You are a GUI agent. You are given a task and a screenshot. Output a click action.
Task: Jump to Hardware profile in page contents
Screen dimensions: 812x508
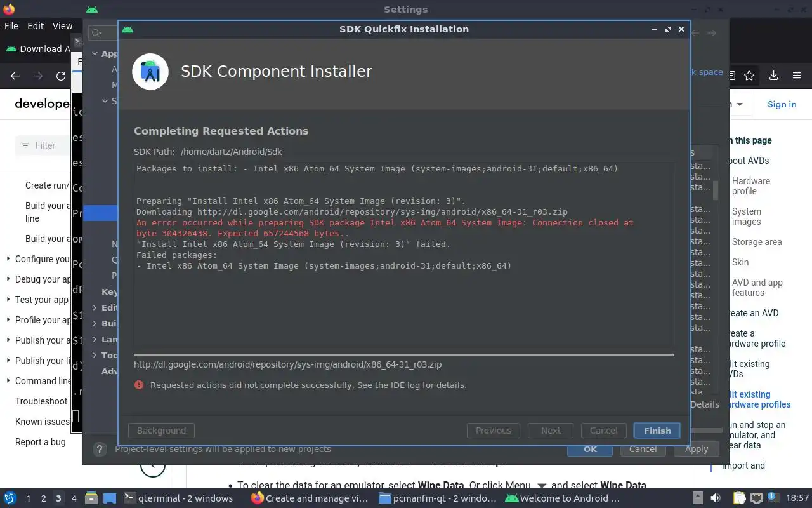pos(751,186)
